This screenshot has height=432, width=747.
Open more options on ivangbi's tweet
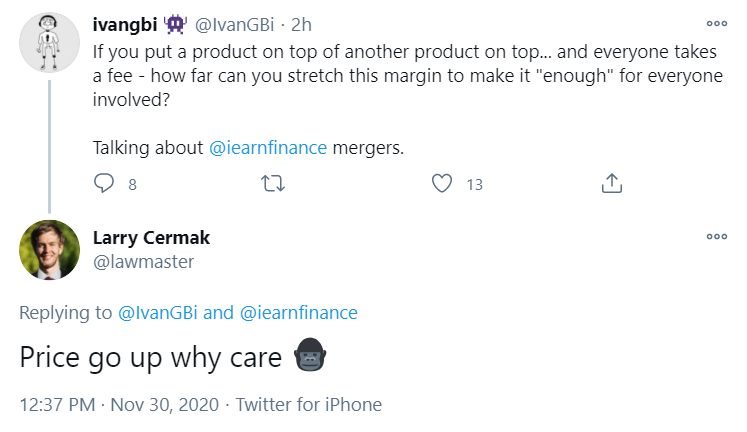(716, 22)
